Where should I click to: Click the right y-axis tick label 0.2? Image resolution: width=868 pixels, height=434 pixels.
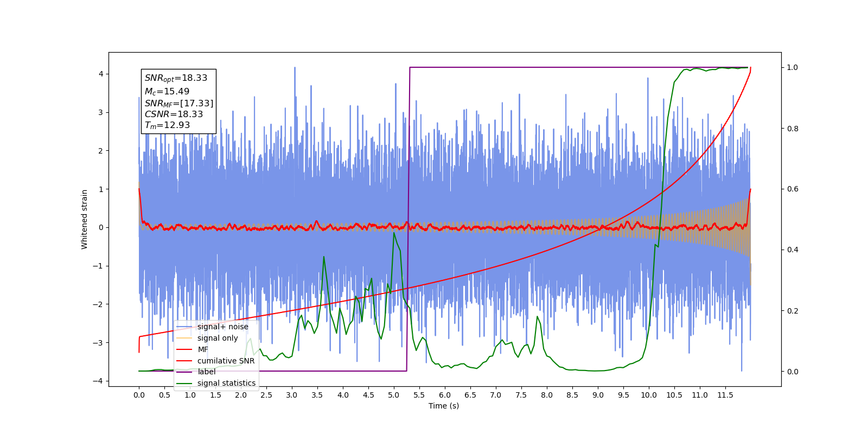point(793,311)
